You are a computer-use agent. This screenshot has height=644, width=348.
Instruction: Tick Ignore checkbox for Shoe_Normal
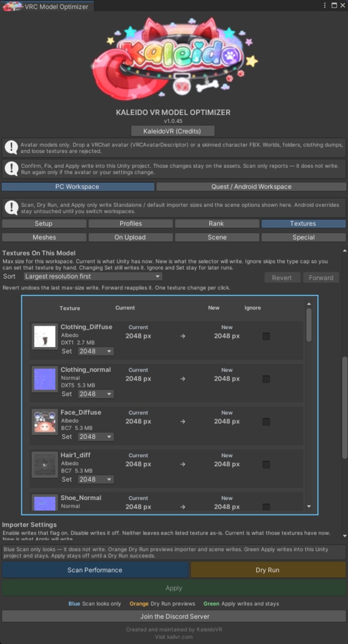tap(266, 508)
